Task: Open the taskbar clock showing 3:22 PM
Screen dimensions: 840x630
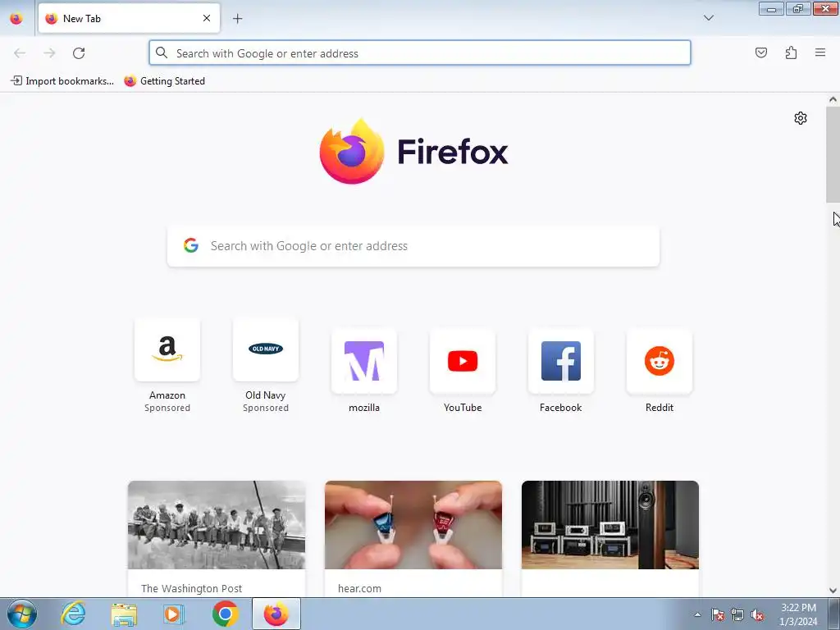Action: pyautogui.click(x=798, y=614)
